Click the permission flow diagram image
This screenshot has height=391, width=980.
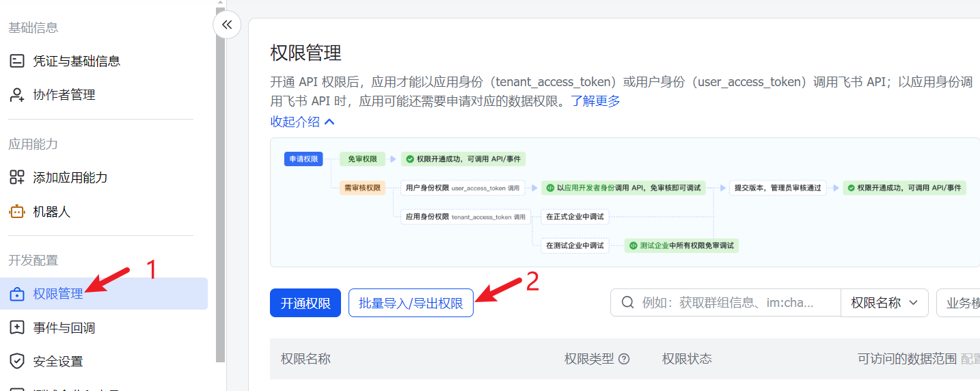(x=625, y=202)
